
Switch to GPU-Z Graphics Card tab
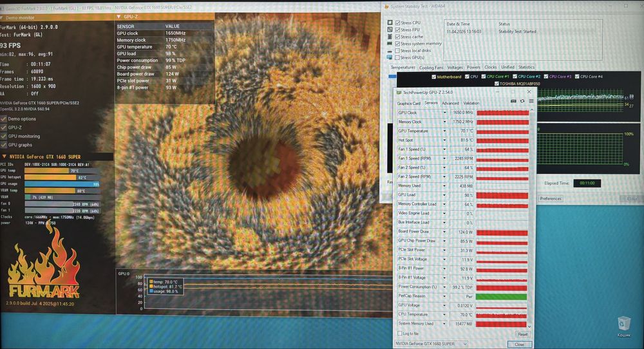tap(409, 104)
